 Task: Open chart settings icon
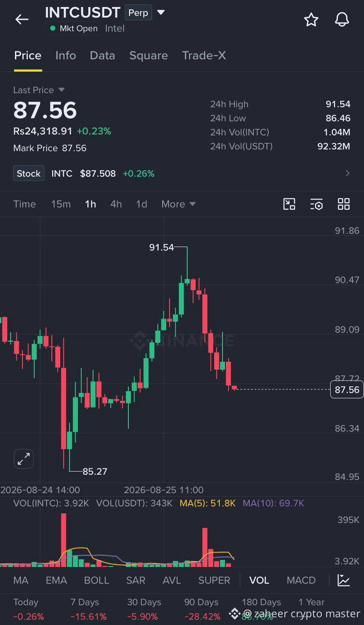click(317, 204)
